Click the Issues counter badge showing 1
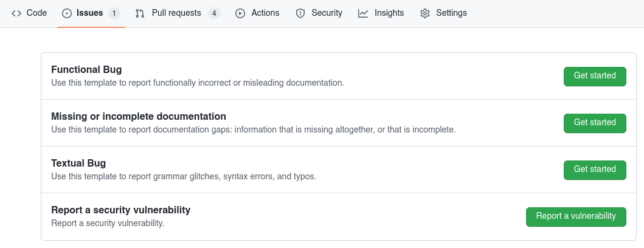644x248 pixels. click(114, 13)
